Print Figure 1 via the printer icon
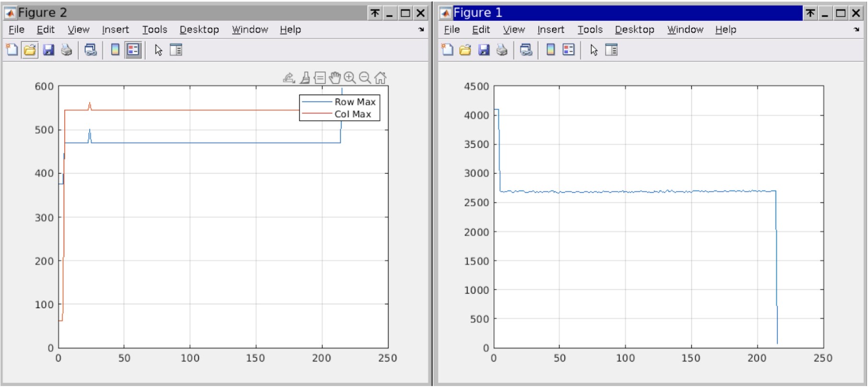868x387 pixels. pos(502,50)
